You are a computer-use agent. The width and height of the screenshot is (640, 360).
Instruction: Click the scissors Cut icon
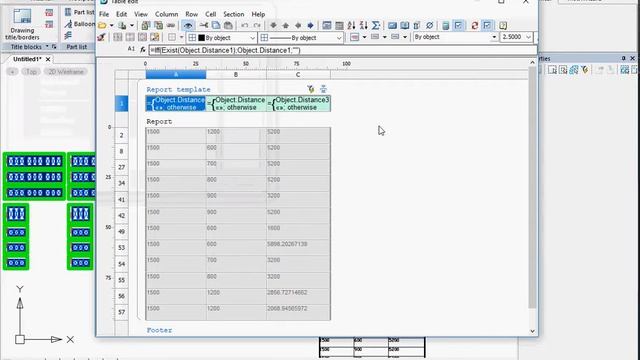203,26
